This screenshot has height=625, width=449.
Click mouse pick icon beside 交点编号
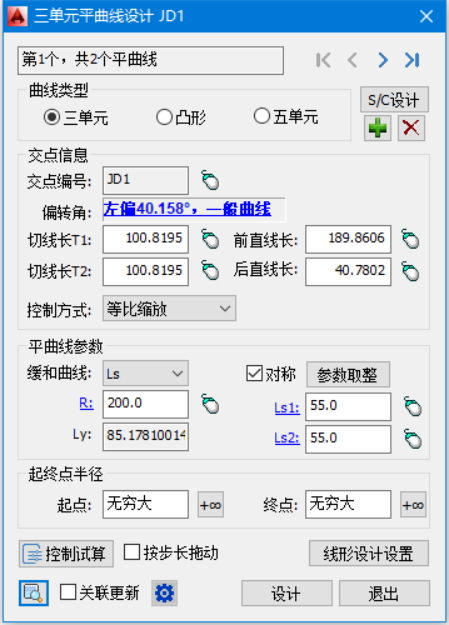(210, 181)
